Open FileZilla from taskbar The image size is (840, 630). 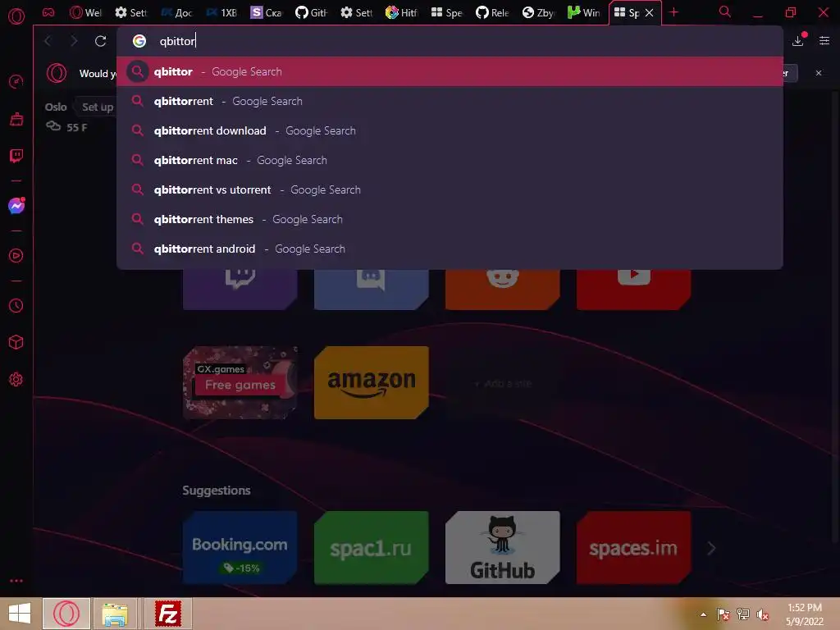coord(167,614)
